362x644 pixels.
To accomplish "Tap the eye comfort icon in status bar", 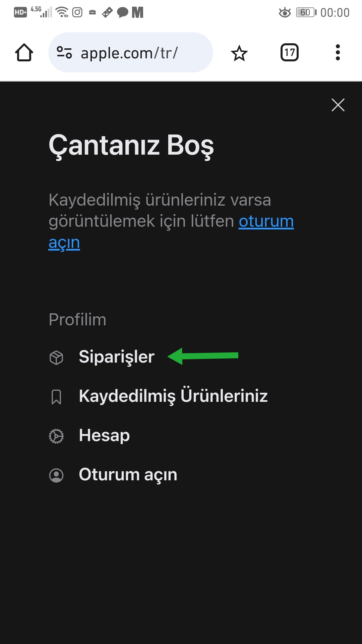I will [x=285, y=13].
